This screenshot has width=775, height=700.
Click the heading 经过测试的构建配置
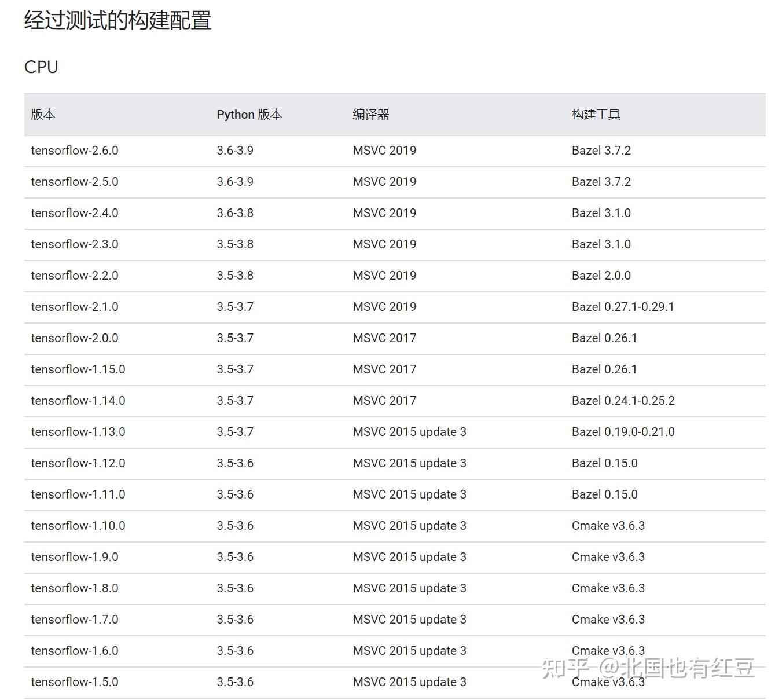[x=116, y=20]
